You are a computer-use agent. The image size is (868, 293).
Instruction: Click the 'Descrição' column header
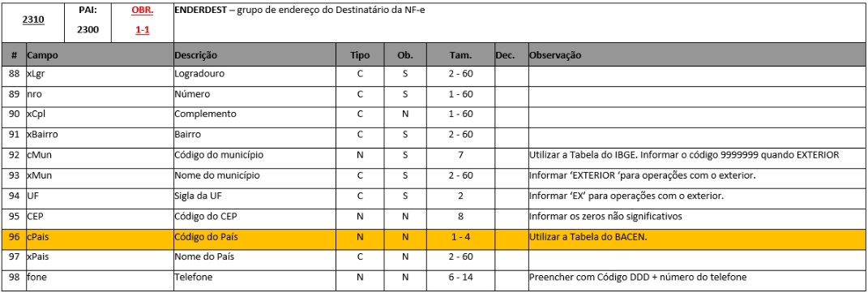coord(254,55)
